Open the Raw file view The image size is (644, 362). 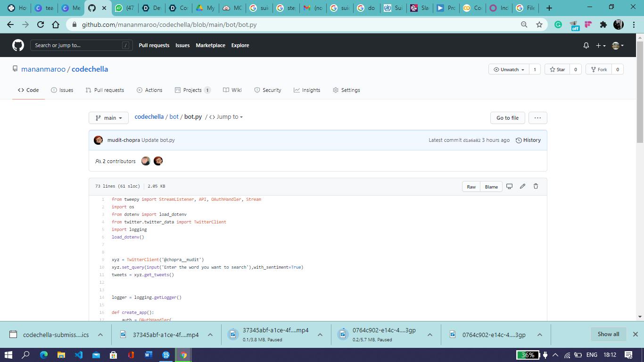click(x=471, y=187)
